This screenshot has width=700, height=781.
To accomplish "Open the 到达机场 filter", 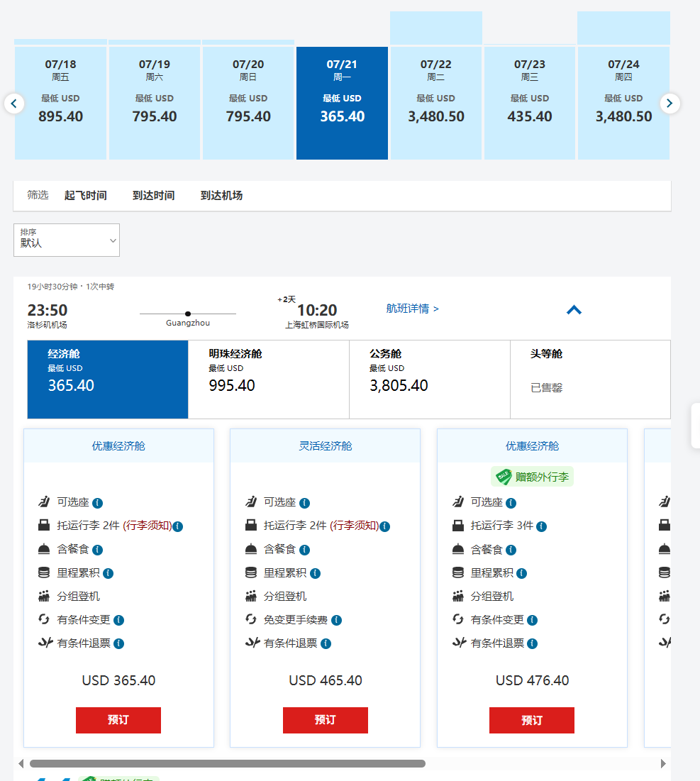I will [x=221, y=195].
